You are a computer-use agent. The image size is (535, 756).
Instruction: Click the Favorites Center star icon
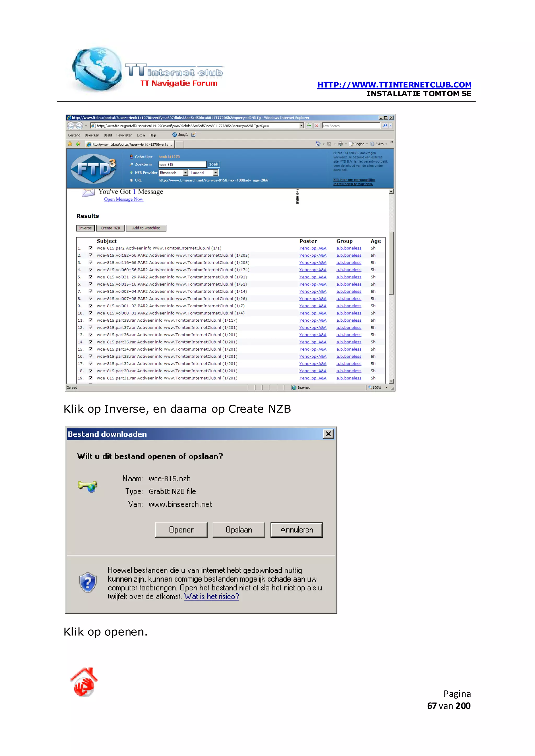tap(70, 144)
